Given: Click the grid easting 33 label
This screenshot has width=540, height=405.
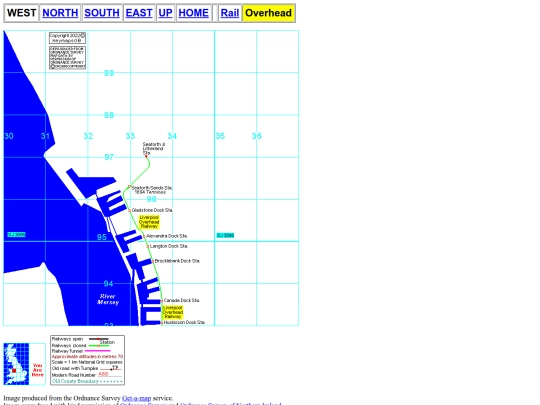Looking at the screenshot, I should 130,136.
